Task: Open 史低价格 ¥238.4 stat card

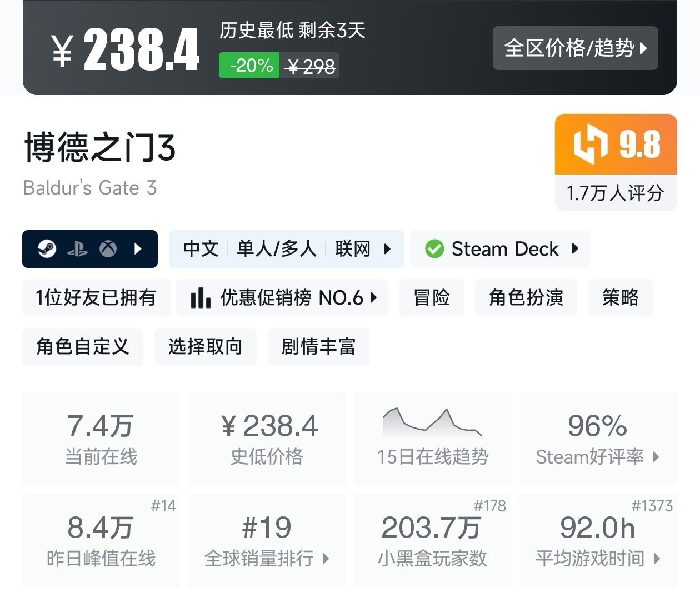Action: coord(267,439)
